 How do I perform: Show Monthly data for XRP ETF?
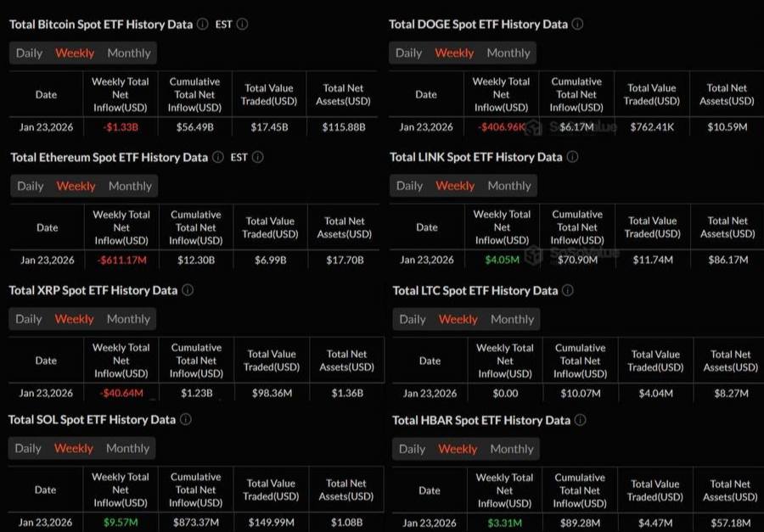coord(129,319)
